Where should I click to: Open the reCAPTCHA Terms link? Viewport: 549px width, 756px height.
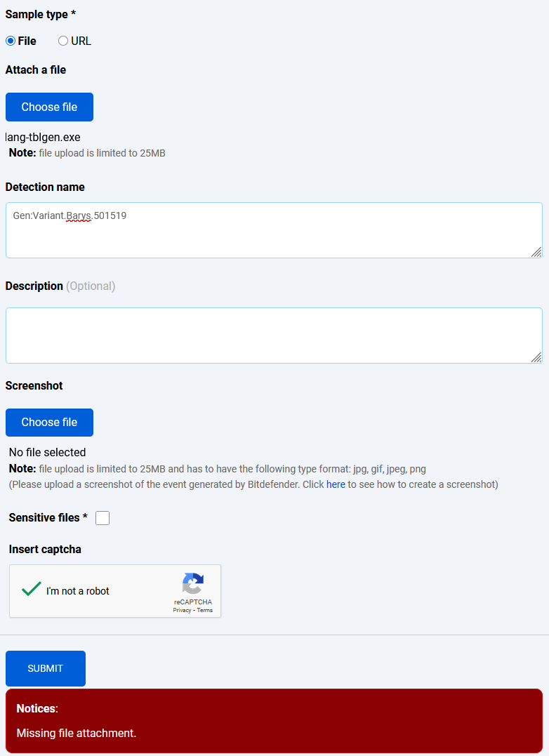click(x=204, y=610)
